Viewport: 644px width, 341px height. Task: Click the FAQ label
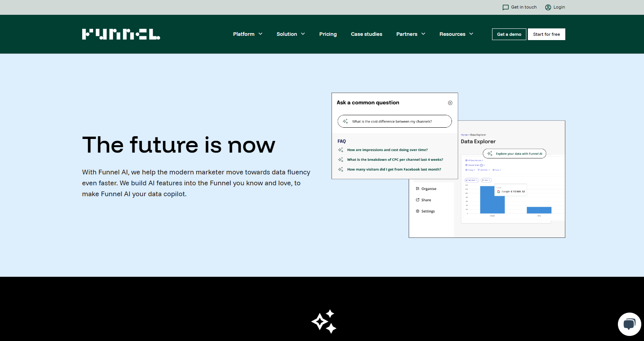pyautogui.click(x=342, y=141)
